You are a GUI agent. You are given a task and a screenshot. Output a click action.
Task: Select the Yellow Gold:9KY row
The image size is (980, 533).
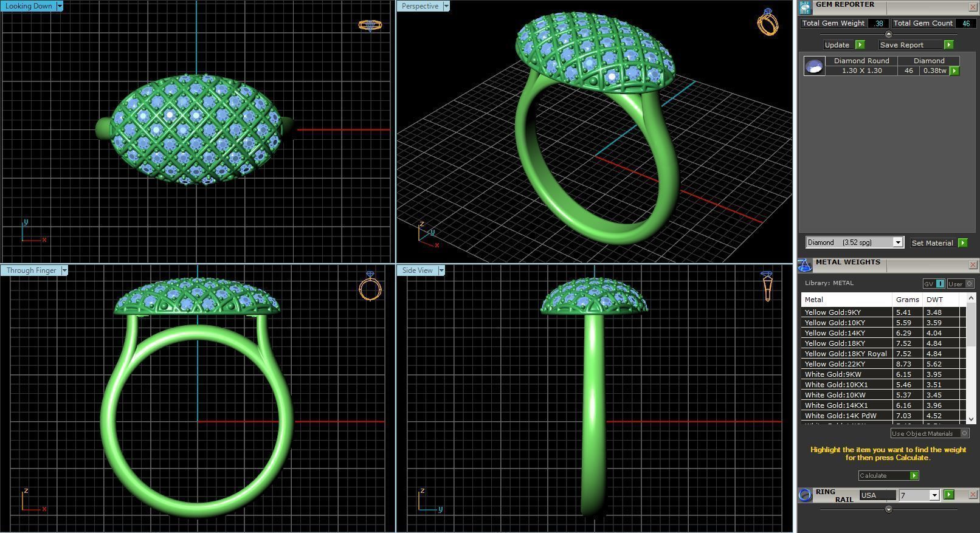coord(883,312)
